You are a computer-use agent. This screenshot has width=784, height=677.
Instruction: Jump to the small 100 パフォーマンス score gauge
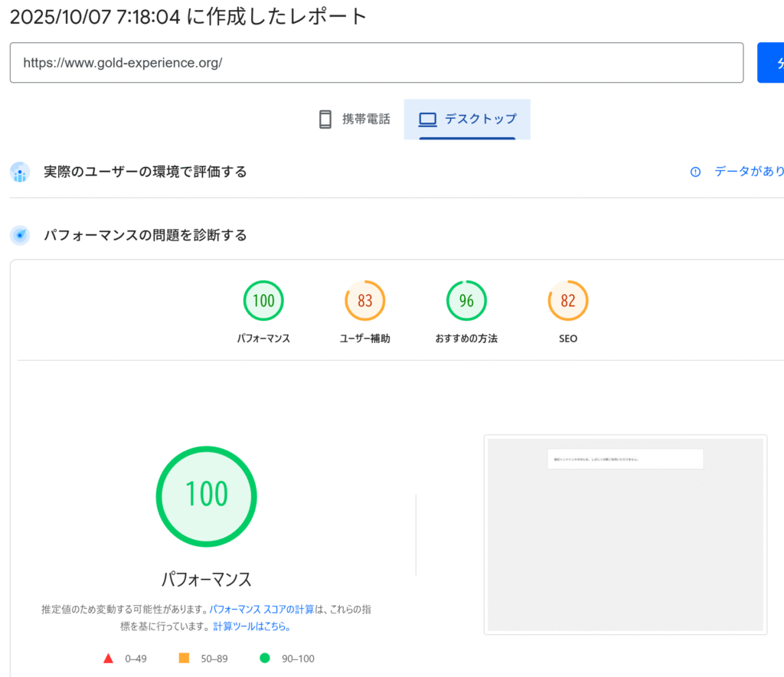click(263, 301)
